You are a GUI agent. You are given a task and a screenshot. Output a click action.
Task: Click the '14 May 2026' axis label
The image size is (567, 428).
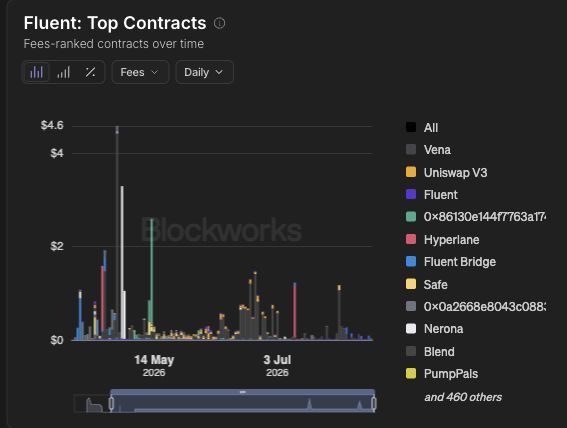point(154,365)
